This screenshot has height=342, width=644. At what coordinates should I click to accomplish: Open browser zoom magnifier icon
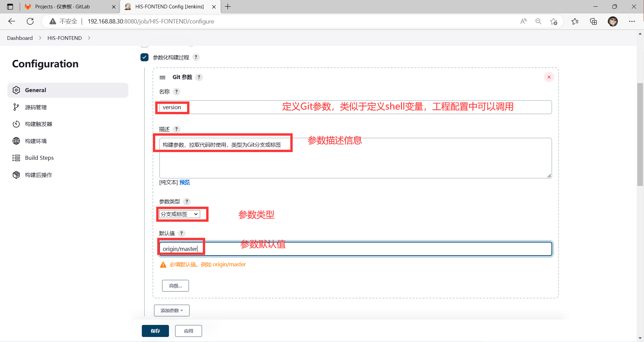(538, 21)
